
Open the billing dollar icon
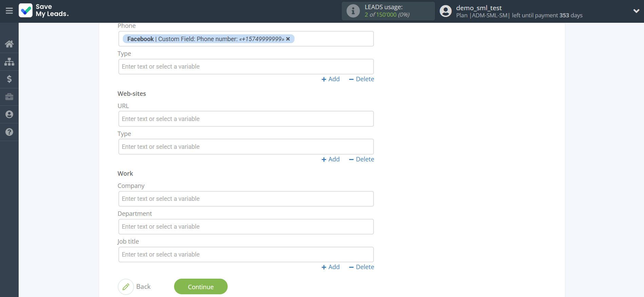(9, 79)
